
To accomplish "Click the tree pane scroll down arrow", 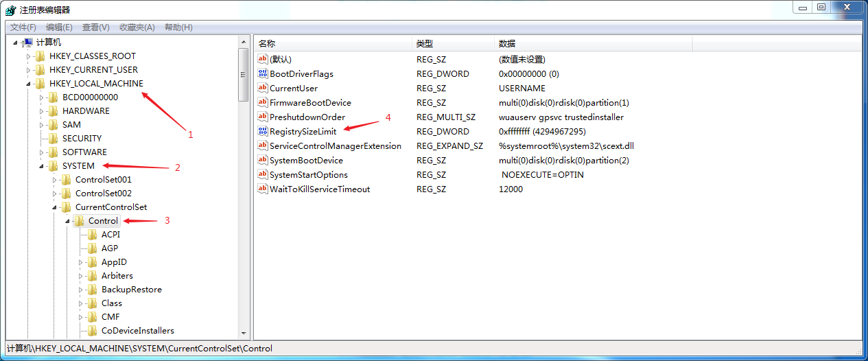I will [243, 333].
